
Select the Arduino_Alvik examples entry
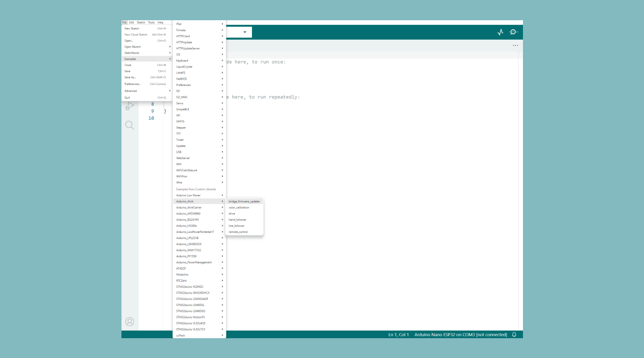199,202
